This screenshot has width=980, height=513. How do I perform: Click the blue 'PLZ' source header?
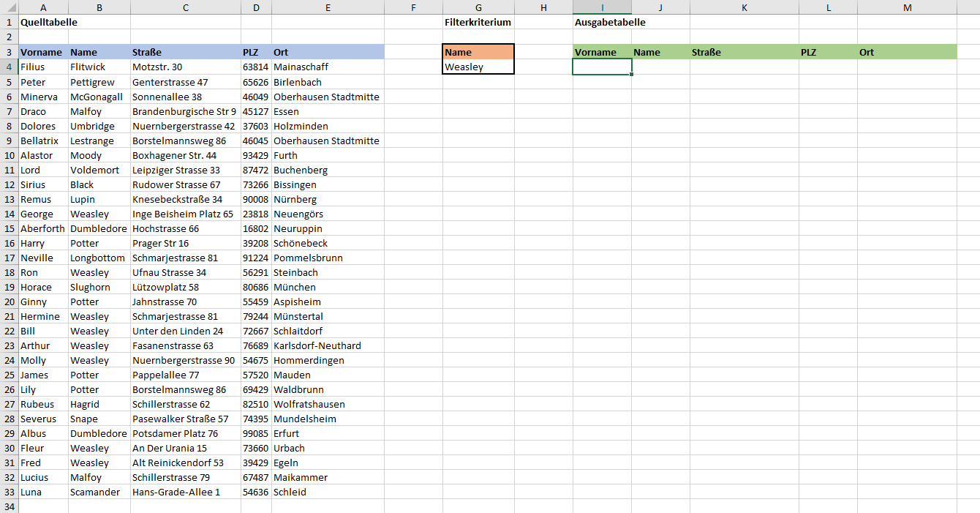point(256,52)
